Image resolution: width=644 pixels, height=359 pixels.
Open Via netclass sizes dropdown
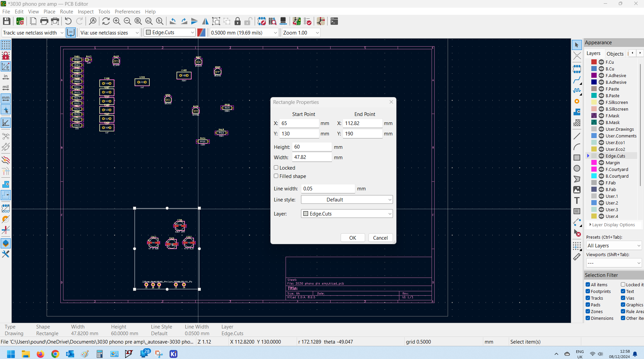click(109, 33)
